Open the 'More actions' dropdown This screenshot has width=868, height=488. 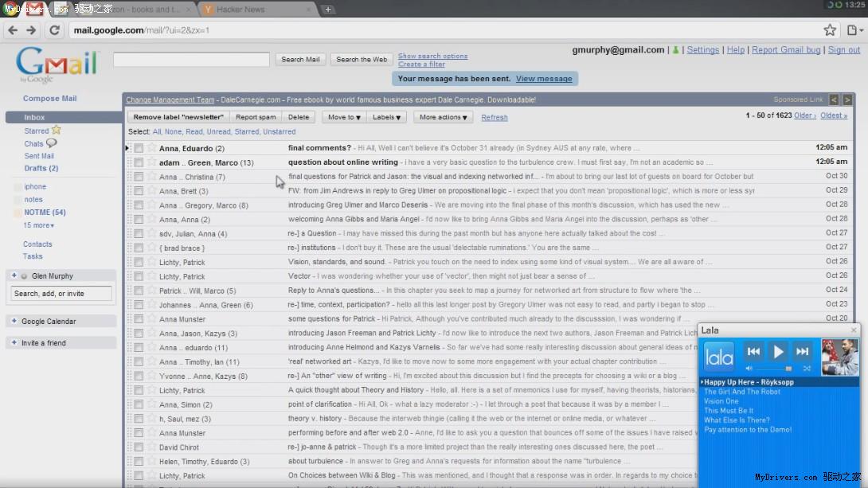[x=443, y=117]
